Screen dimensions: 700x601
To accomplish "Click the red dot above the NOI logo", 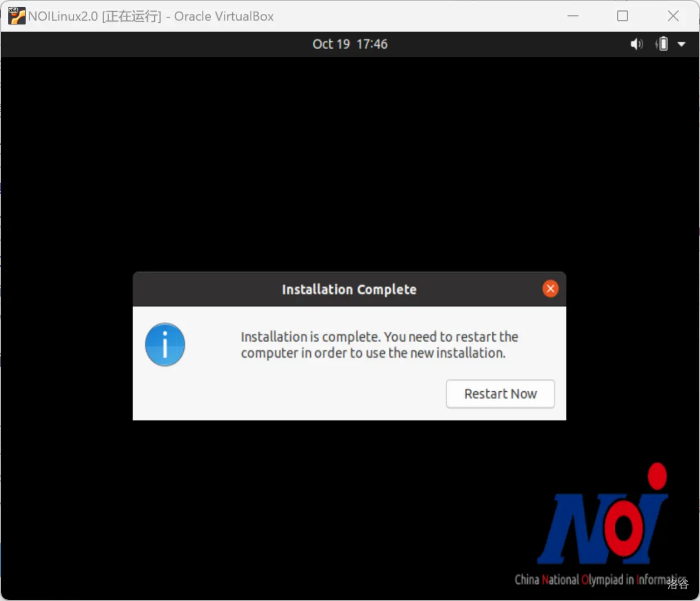I will (658, 476).
